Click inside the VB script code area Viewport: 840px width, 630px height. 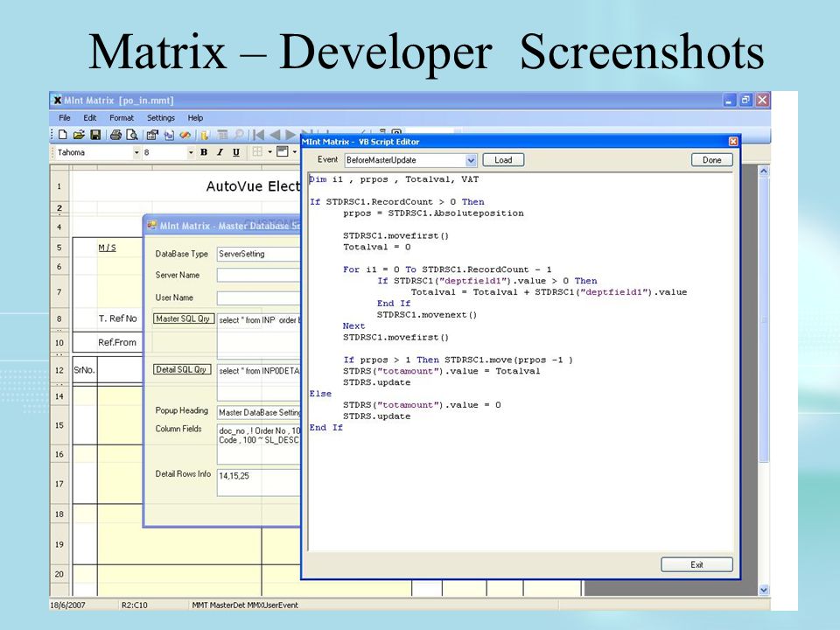point(520,361)
